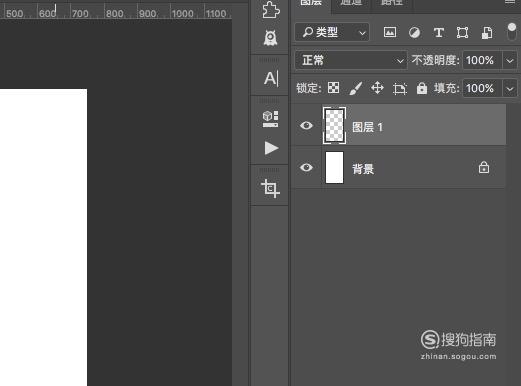The width and height of the screenshot is (521, 386).
Task: Open the 不透明度 opacity slider arrow
Action: [510, 61]
